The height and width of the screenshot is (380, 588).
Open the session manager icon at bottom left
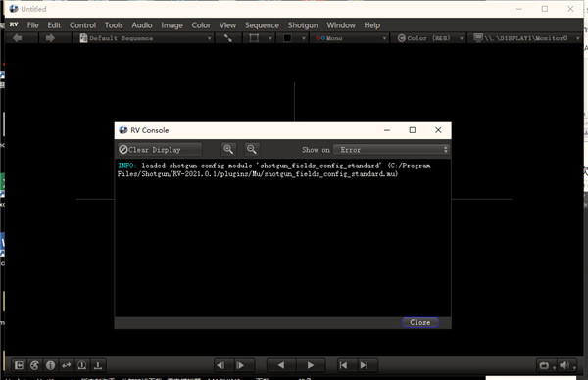(19, 365)
